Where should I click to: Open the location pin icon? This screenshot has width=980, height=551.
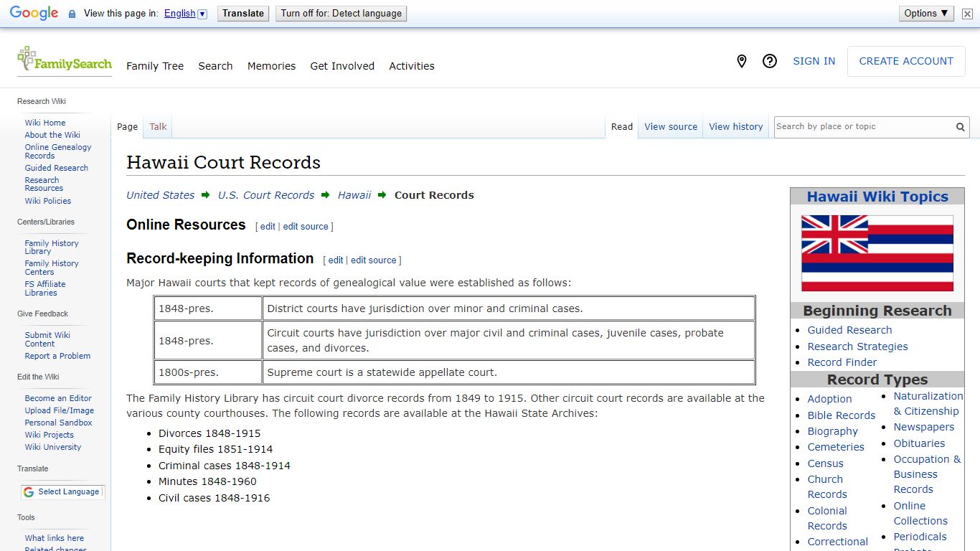pyautogui.click(x=742, y=62)
